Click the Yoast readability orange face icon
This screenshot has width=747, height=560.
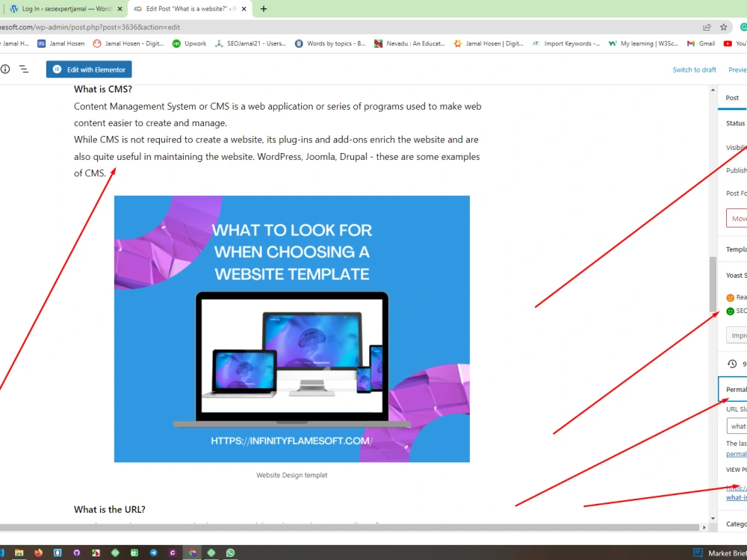[x=730, y=298]
